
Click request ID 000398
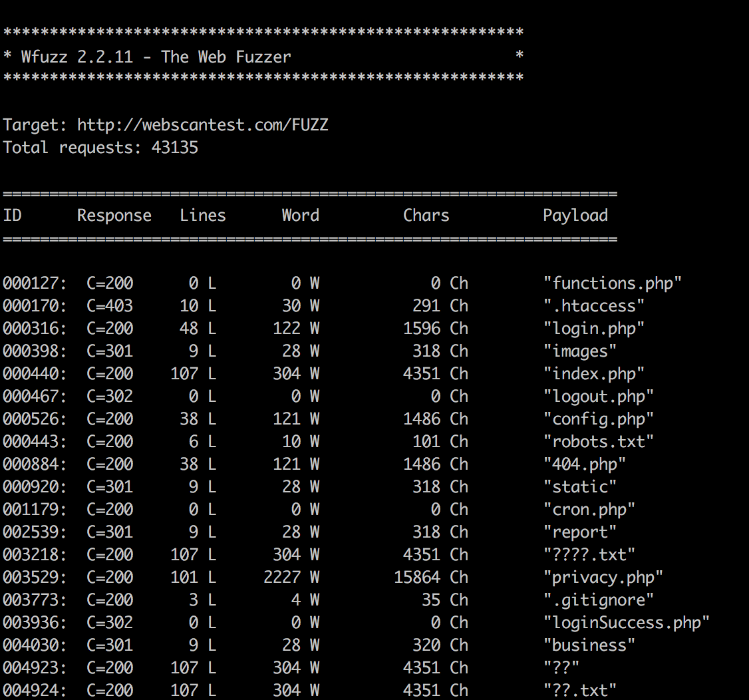point(35,351)
